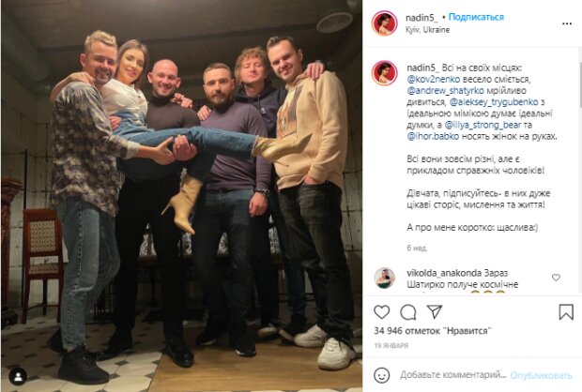
Task: Open the @andrew_shatyrko profile mention
Action: pos(445,90)
